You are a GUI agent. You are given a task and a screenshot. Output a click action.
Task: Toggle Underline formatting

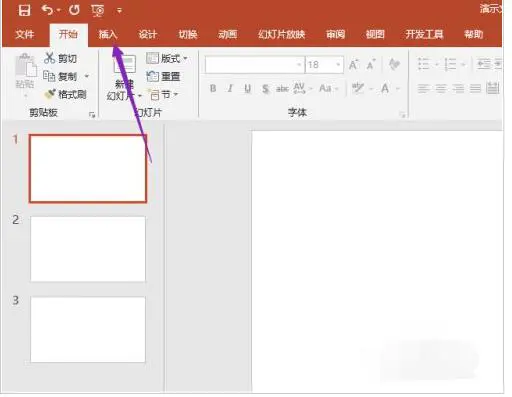click(x=247, y=89)
